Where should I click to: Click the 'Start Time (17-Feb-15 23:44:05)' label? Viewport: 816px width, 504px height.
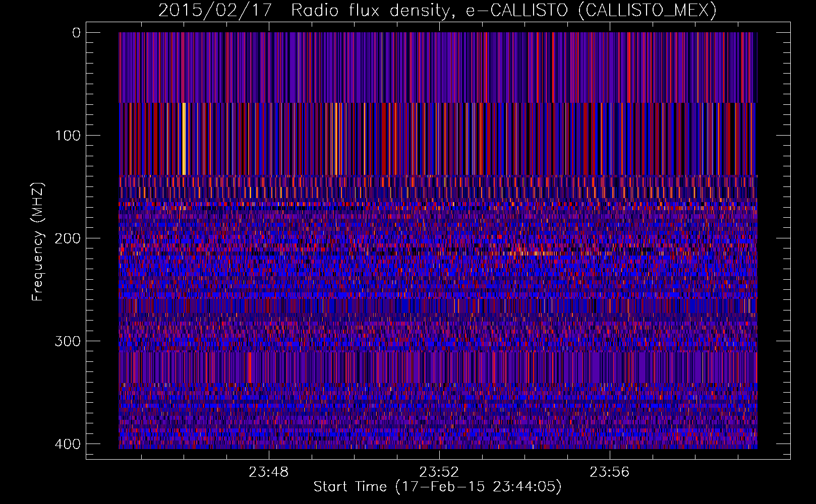tap(437, 487)
